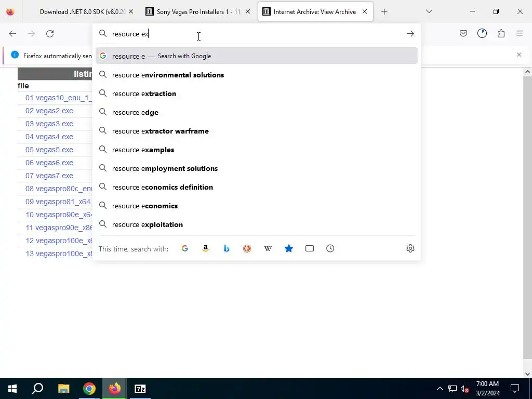Open 03 vegas3.exe file link
The height and width of the screenshot is (399, 532).
coord(49,124)
